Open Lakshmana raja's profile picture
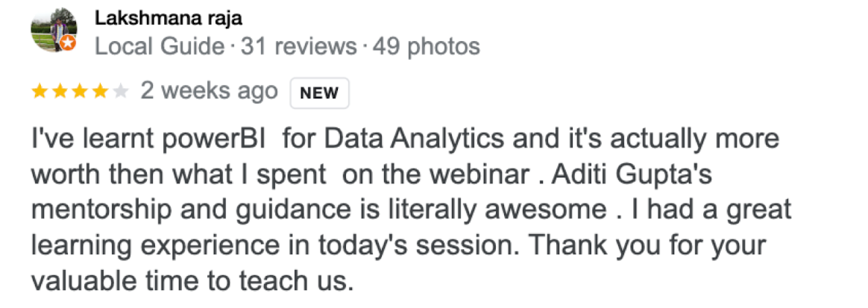868x308 pixels. [x=53, y=30]
